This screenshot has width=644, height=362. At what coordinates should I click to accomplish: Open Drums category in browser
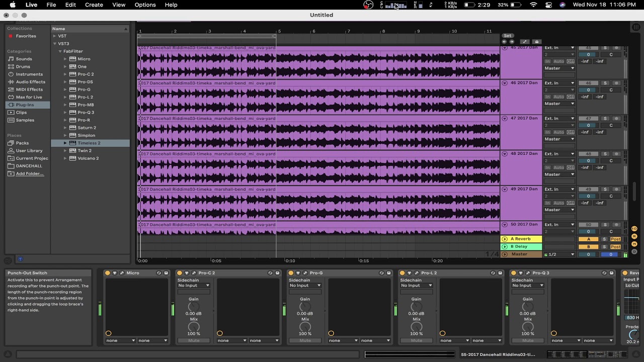[23, 66]
